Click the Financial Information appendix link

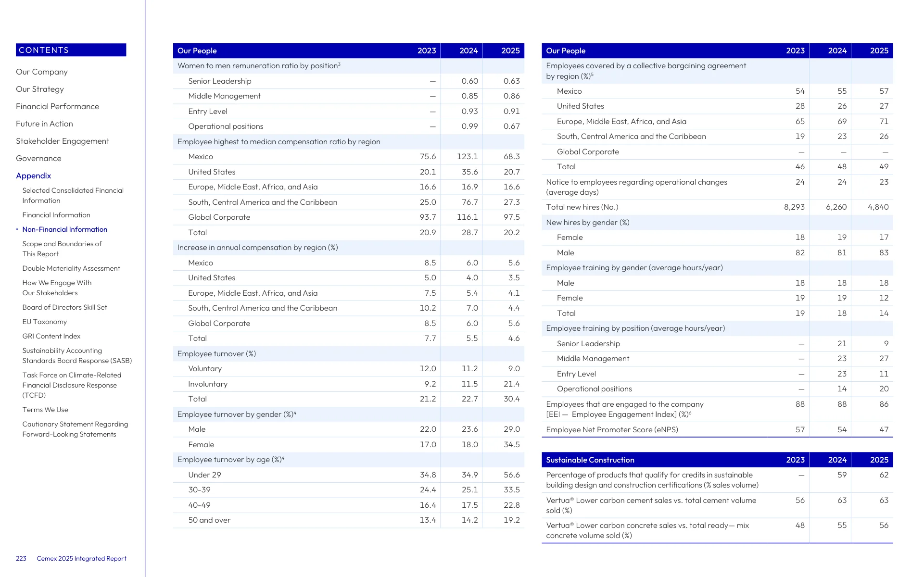(x=56, y=215)
